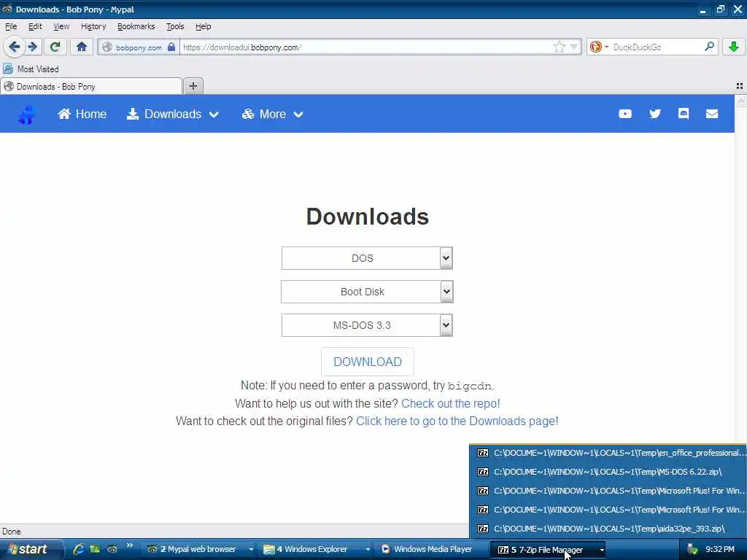Click the search magnifier icon

click(709, 47)
